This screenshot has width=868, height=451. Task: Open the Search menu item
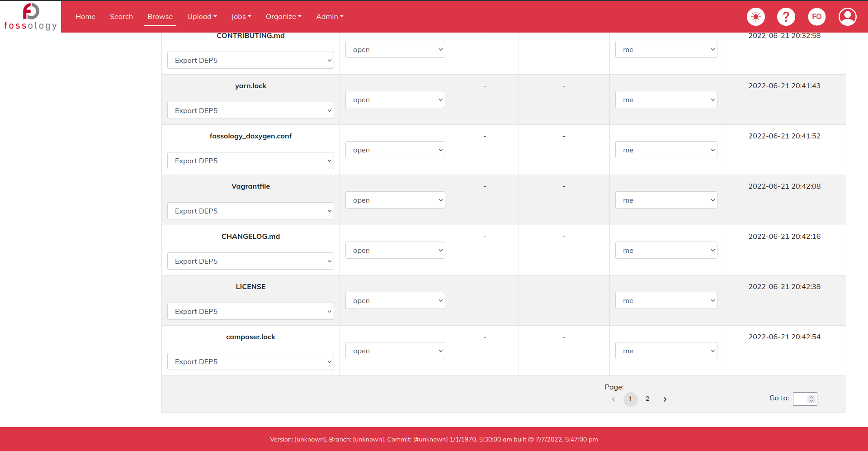coord(121,17)
